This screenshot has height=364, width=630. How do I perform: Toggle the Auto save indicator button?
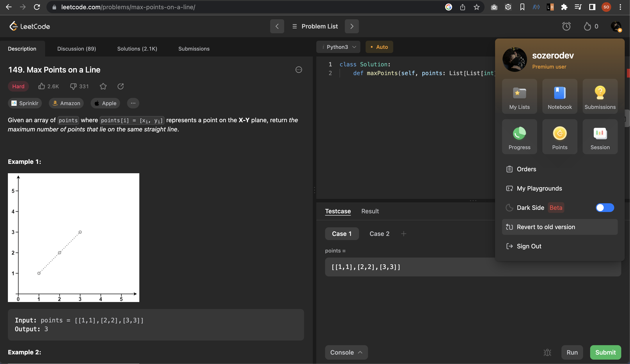379,47
